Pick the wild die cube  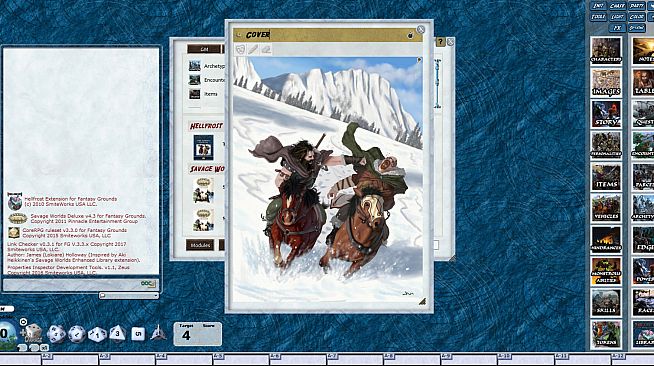[x=33, y=333]
